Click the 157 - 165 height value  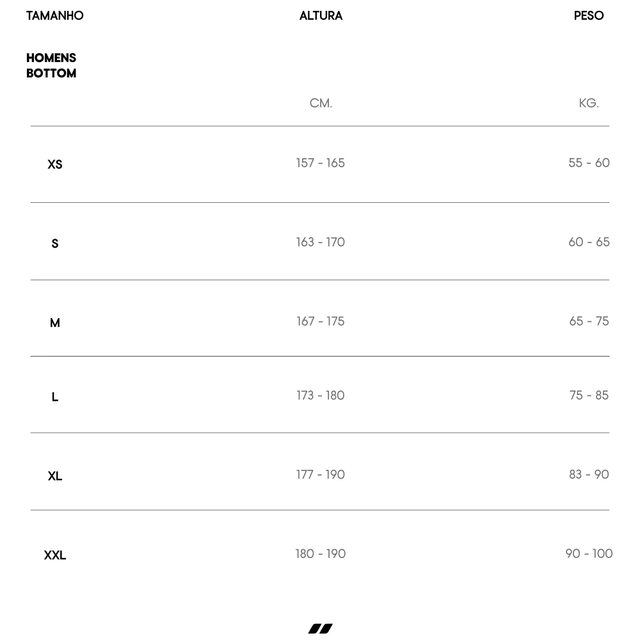coord(320,163)
